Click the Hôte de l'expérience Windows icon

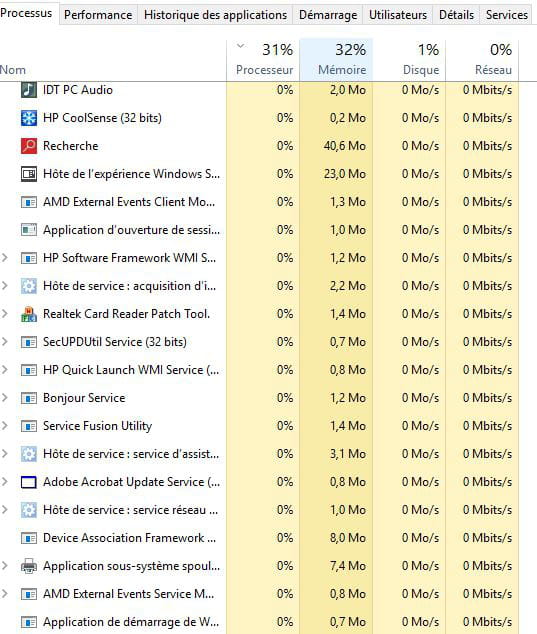pos(29,174)
